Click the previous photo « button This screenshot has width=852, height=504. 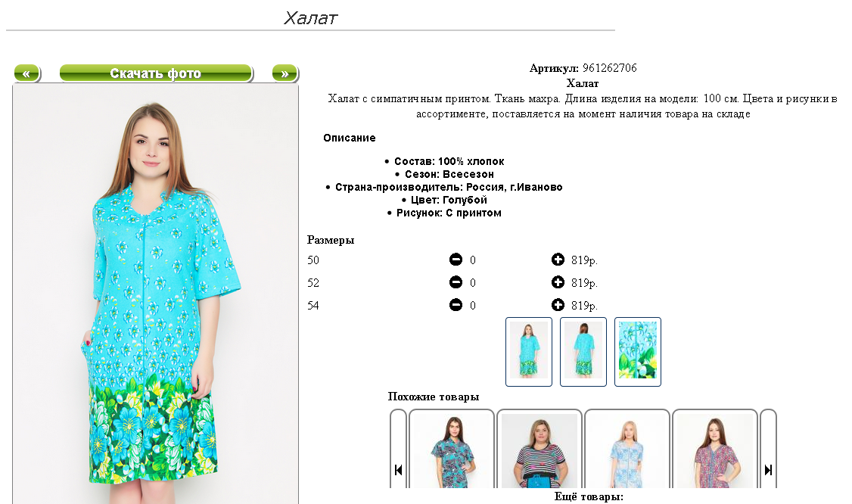(x=26, y=73)
